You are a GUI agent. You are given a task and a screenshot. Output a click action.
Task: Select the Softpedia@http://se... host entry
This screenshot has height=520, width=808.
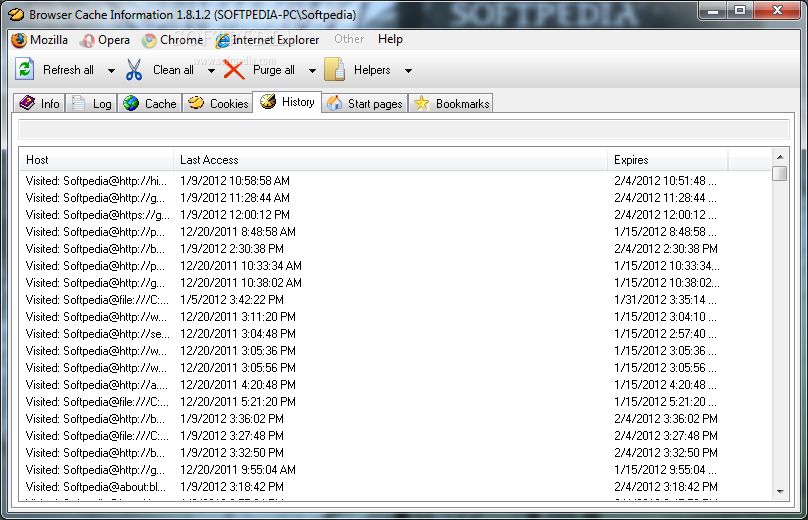click(x=97, y=334)
